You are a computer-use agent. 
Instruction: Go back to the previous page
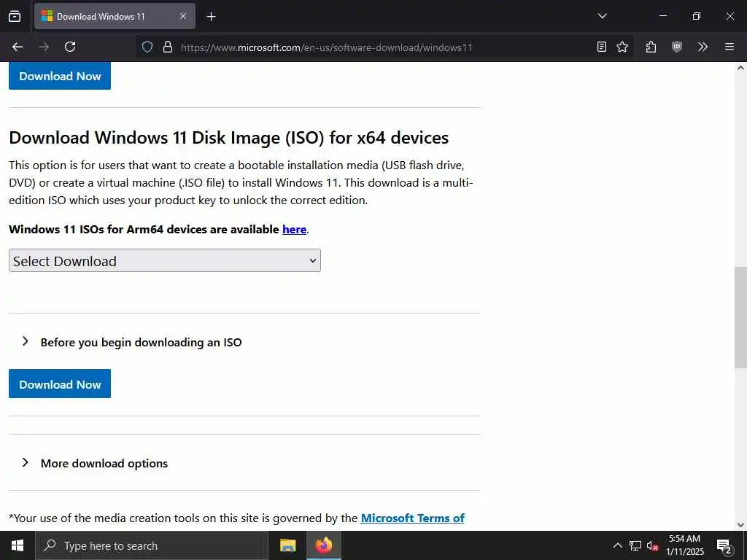click(x=18, y=47)
